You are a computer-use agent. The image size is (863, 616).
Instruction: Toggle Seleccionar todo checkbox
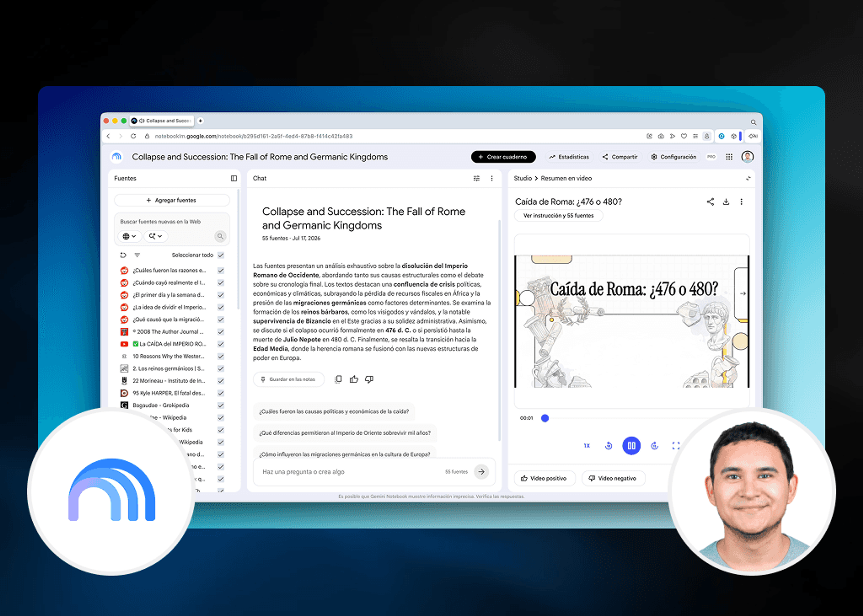point(221,255)
